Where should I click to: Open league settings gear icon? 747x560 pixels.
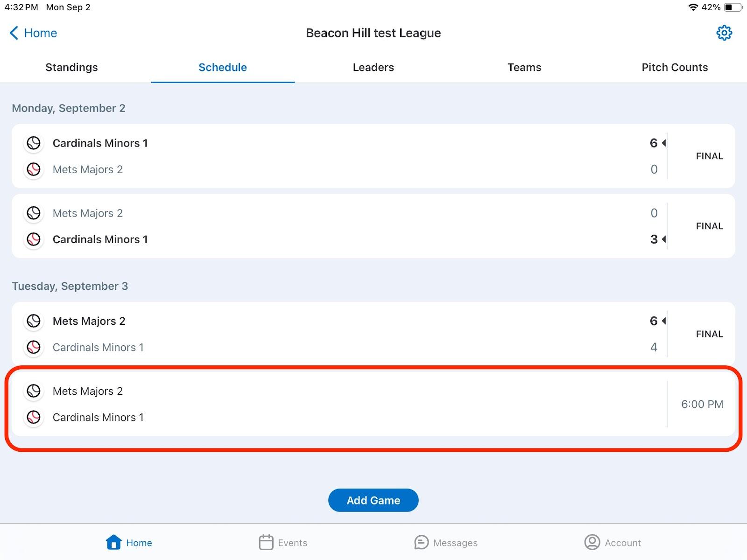coord(724,33)
